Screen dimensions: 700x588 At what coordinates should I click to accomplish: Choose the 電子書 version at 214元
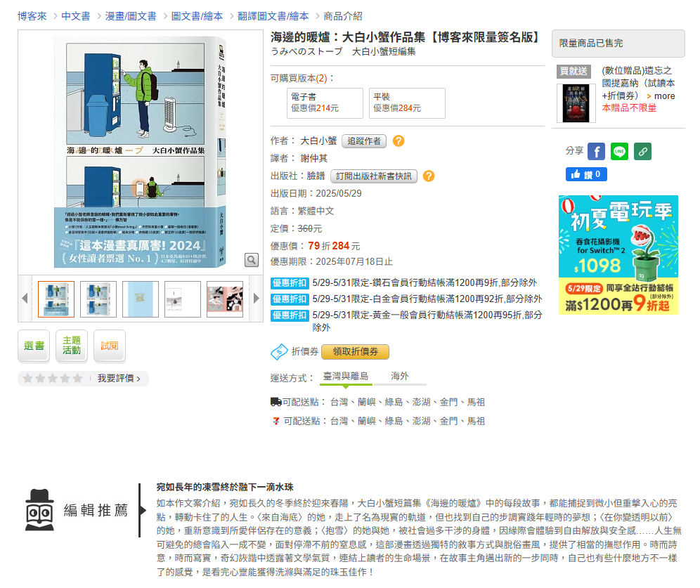(x=325, y=103)
